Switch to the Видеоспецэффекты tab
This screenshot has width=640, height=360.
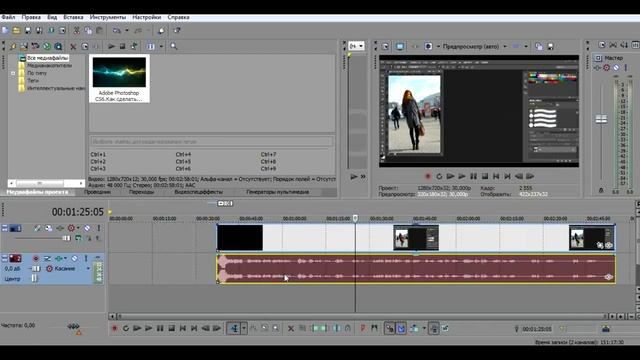click(x=198, y=192)
